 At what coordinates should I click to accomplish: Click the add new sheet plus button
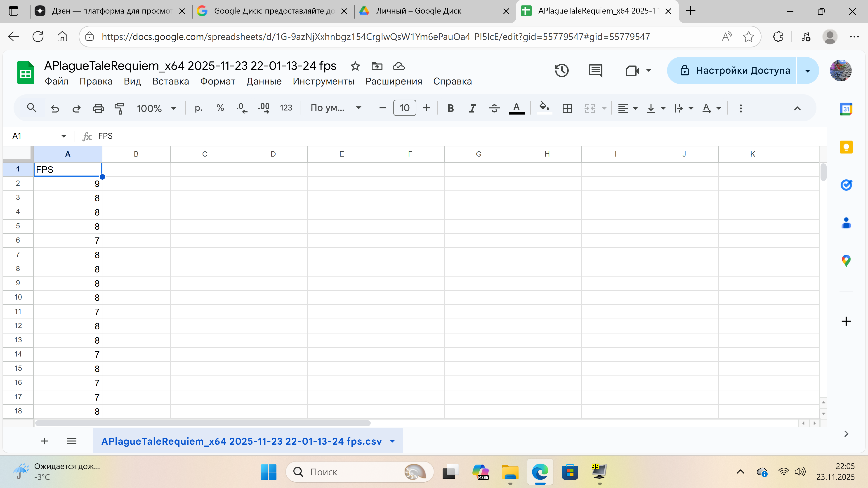45,441
